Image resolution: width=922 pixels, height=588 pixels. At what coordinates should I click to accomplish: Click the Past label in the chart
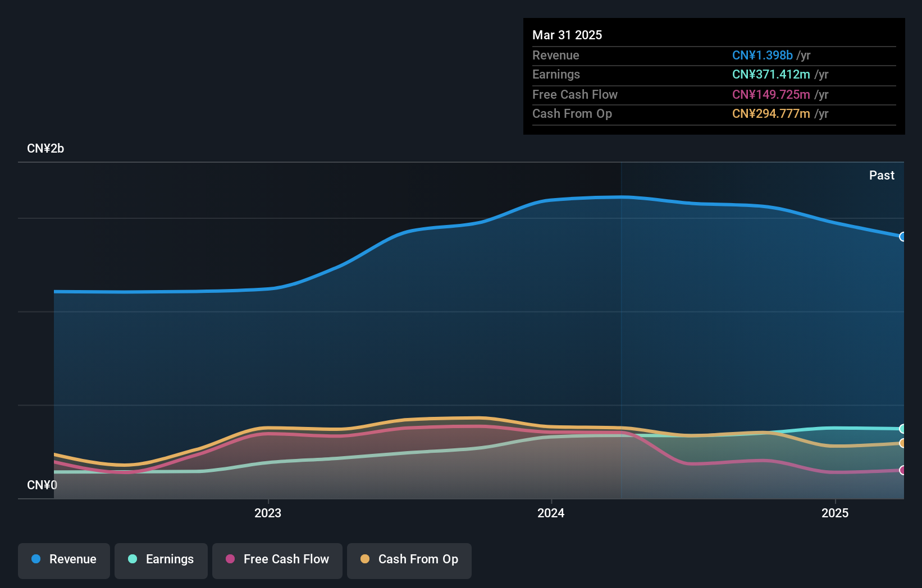pyautogui.click(x=882, y=175)
